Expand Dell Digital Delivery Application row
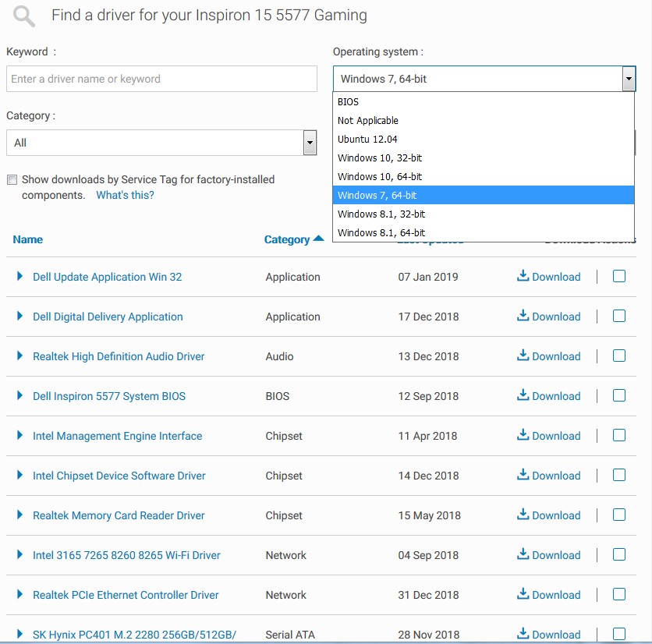This screenshot has height=644, width=652. click(x=19, y=316)
